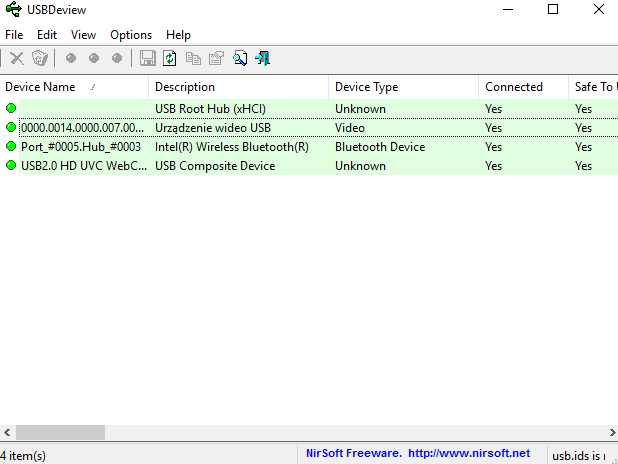Image resolution: width=618 pixels, height=464 pixels.
Task: Click the Properties toolbar icon
Action: 216,58
